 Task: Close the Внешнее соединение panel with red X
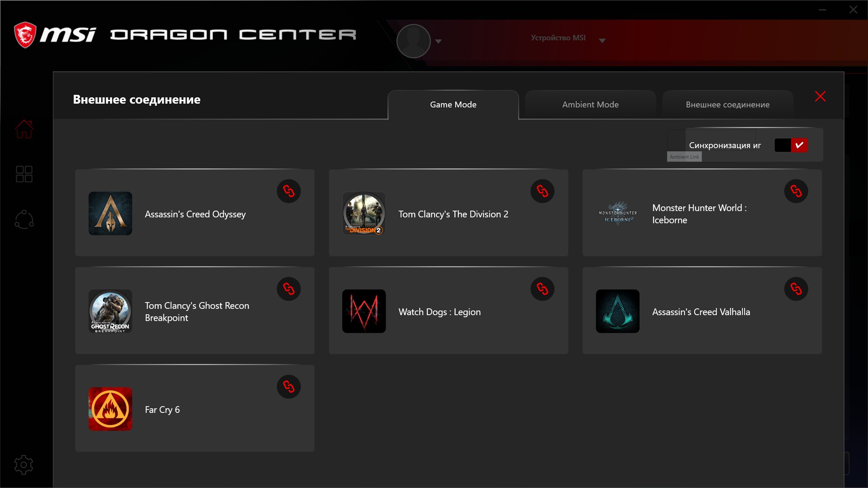point(820,97)
